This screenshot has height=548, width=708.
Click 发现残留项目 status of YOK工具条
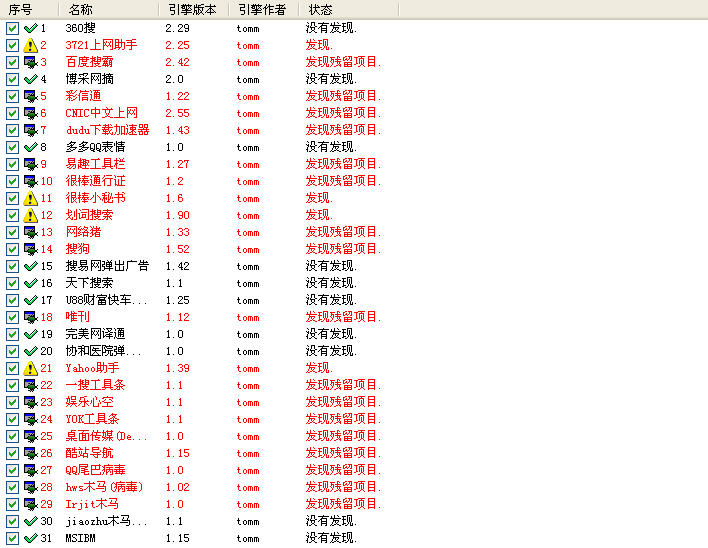[x=343, y=419]
